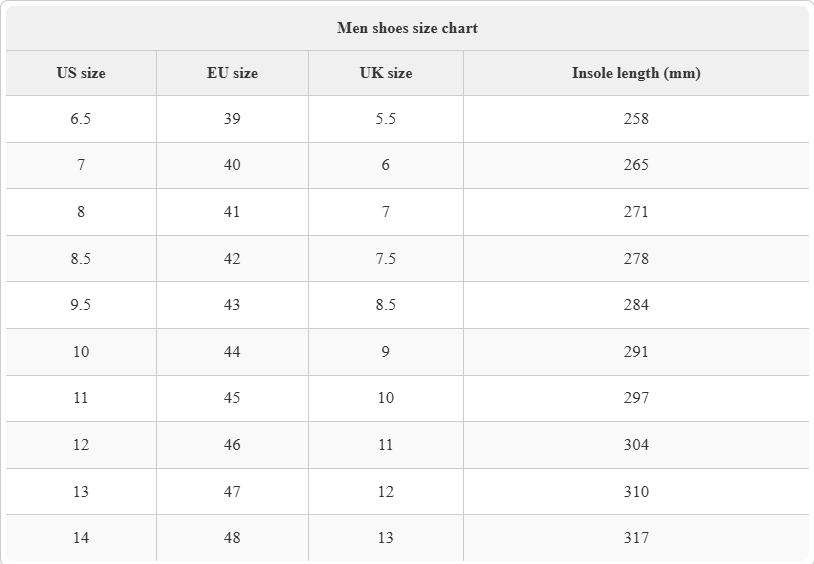
Task: Click the US size 6.5 cell
Action: click(x=81, y=119)
